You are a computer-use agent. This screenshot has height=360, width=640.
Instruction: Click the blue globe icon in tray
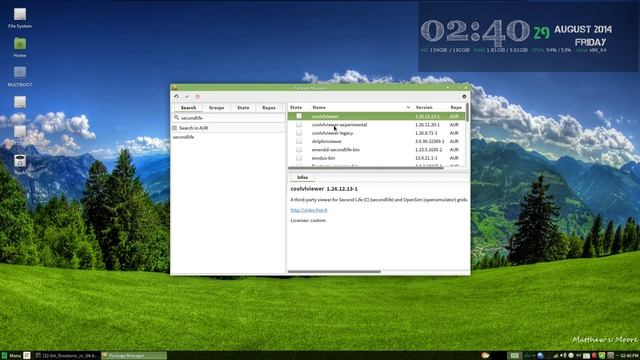[540, 356]
